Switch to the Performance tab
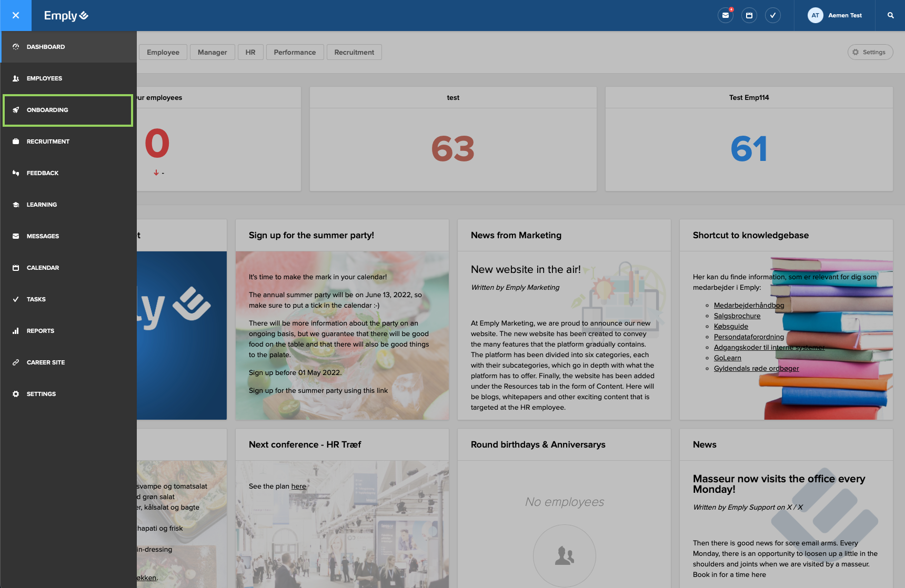The width and height of the screenshot is (905, 588). pyautogui.click(x=295, y=52)
